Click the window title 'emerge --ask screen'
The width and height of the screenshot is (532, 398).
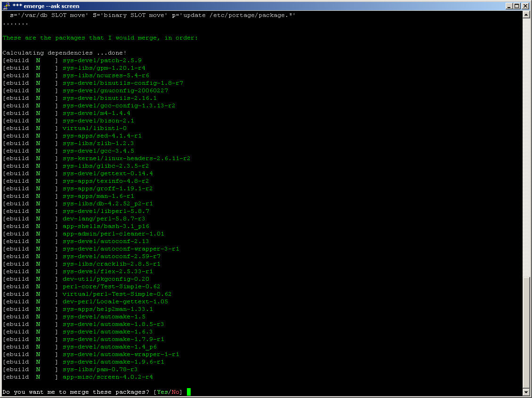pos(52,6)
